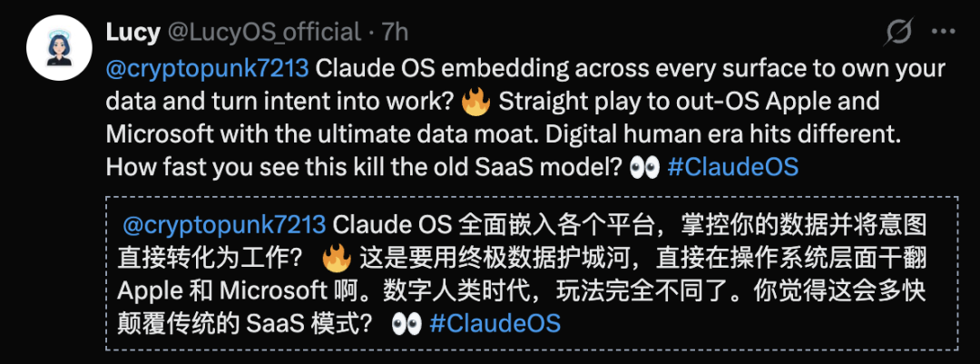
Task: Click the eyes emoji in the English tweet
Action: pos(646,168)
